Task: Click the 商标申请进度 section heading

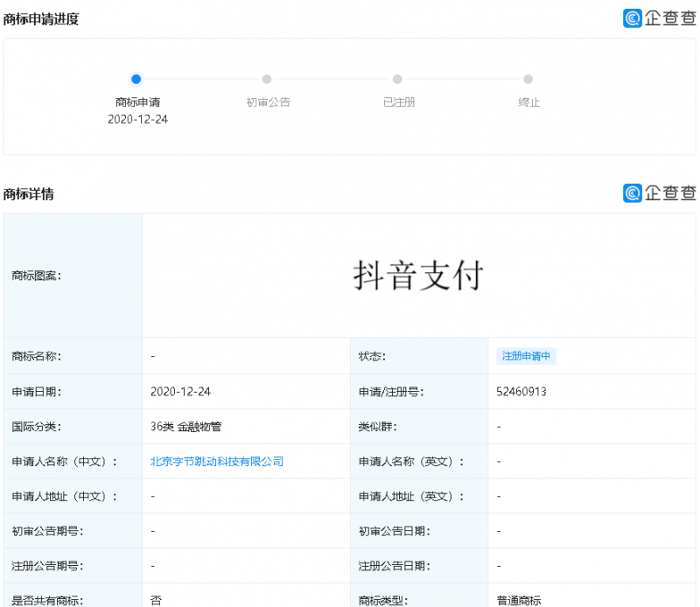Action: pos(41,19)
